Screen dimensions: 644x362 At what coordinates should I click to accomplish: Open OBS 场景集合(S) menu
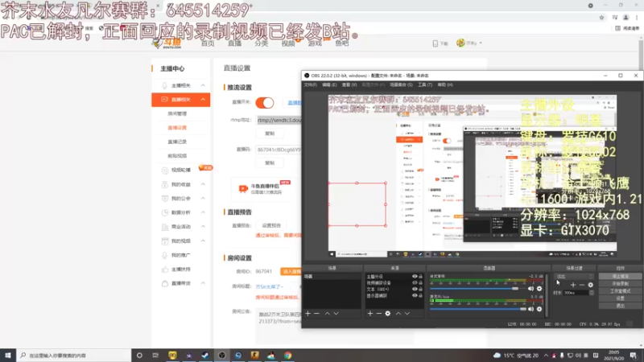click(x=401, y=85)
